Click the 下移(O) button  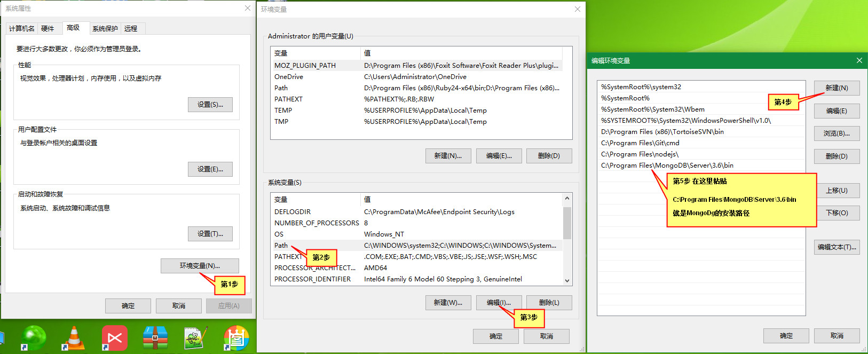(x=837, y=213)
